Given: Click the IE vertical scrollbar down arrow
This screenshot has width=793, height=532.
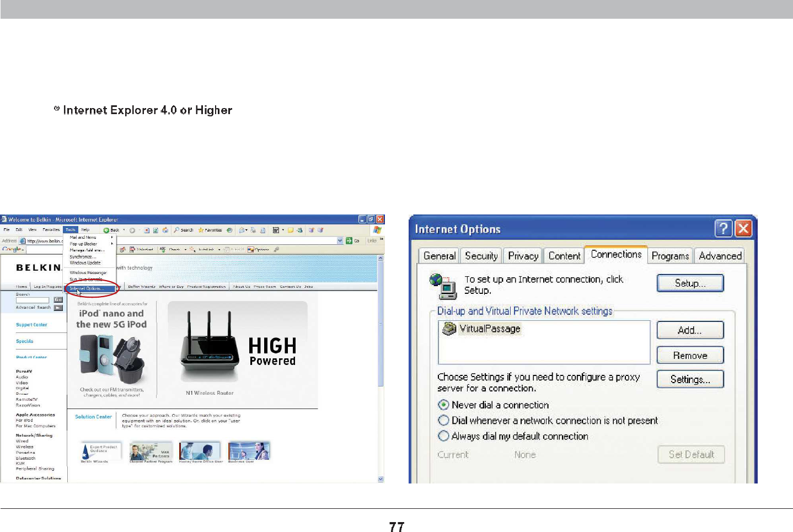Looking at the screenshot, I should (x=381, y=479).
